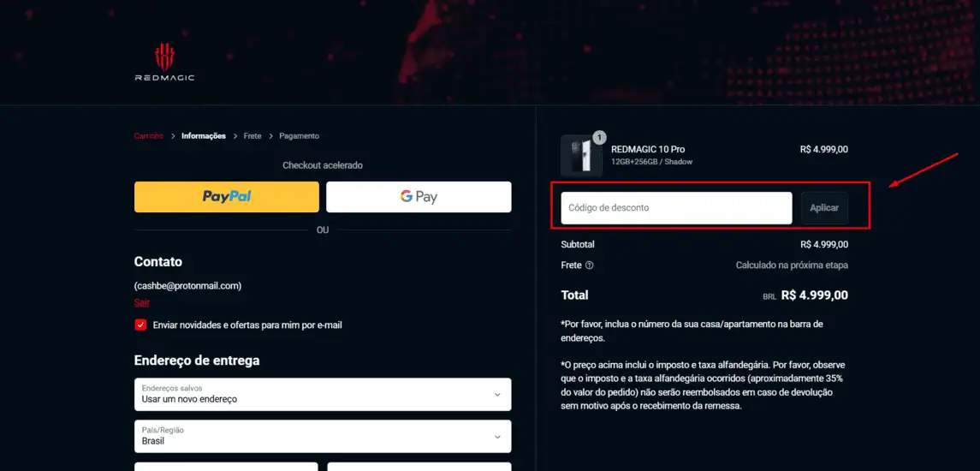Pay with the PayPal button

point(227,197)
